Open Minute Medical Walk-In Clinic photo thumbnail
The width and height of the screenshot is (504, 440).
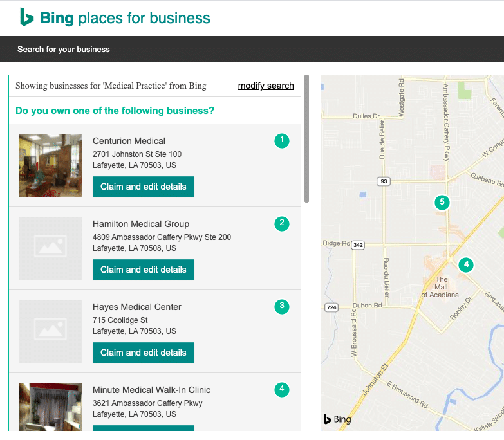coord(50,407)
